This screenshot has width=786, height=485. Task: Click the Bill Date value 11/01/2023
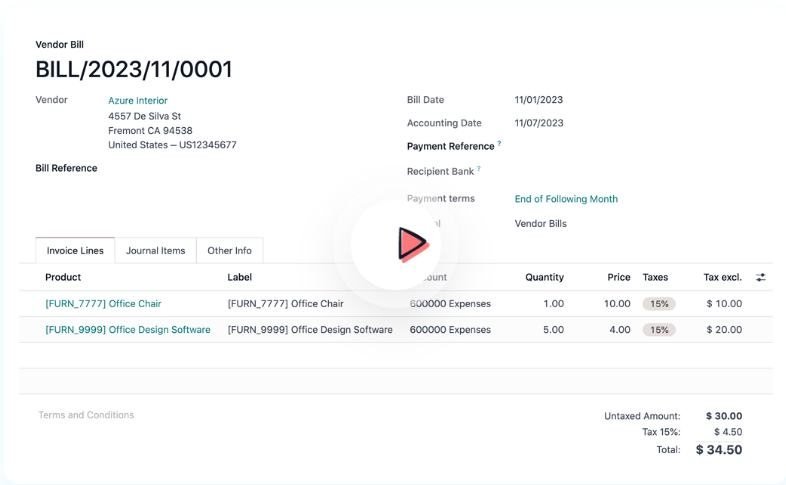click(x=539, y=100)
